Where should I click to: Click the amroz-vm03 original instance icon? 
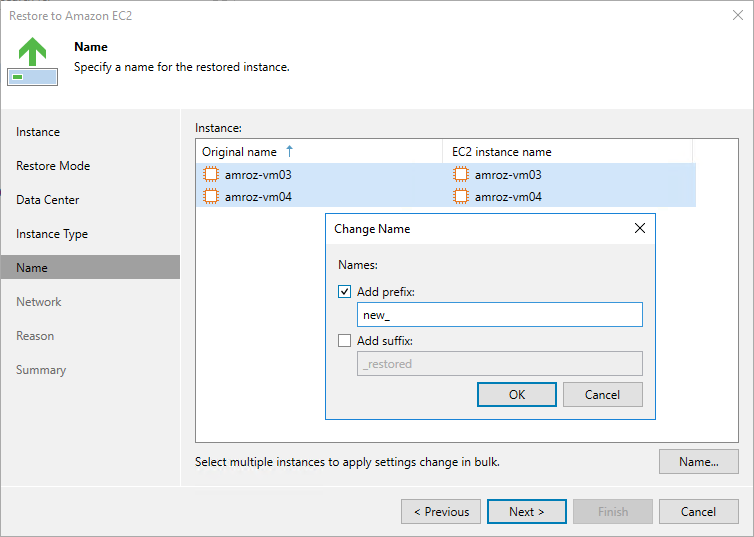(x=210, y=175)
